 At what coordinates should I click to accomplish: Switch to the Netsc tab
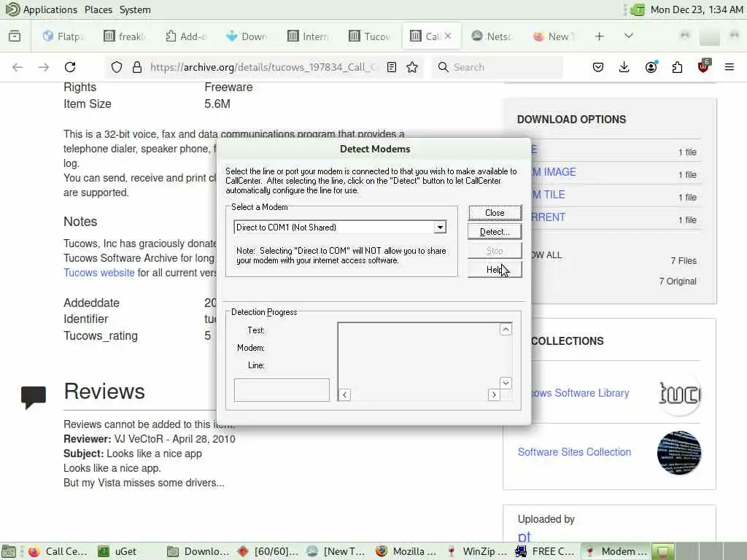click(492, 36)
